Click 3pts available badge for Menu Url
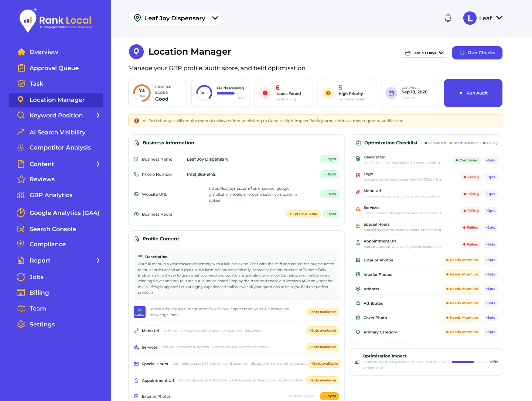 (323, 330)
